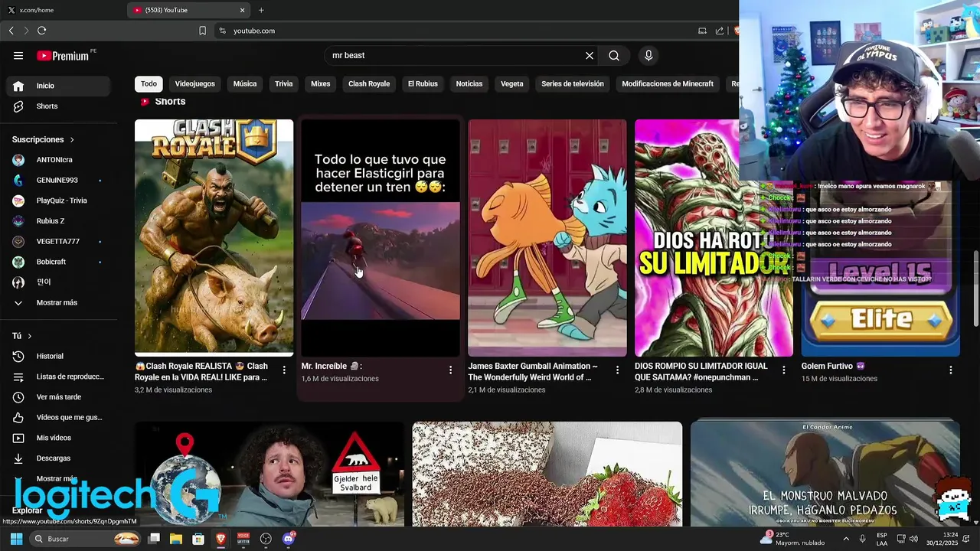Image resolution: width=980 pixels, height=551 pixels.
Task: Bookmark this page with bookmark icon
Action: (x=202, y=31)
